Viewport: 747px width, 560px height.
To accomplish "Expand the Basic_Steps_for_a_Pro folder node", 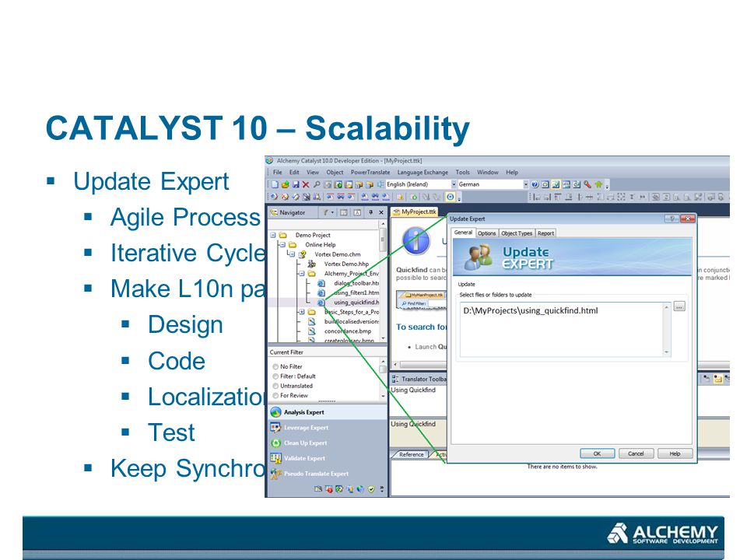I will coord(302,312).
